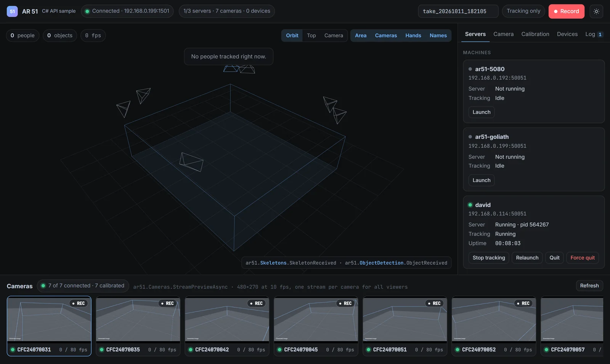Refresh the cameras list

click(589, 286)
